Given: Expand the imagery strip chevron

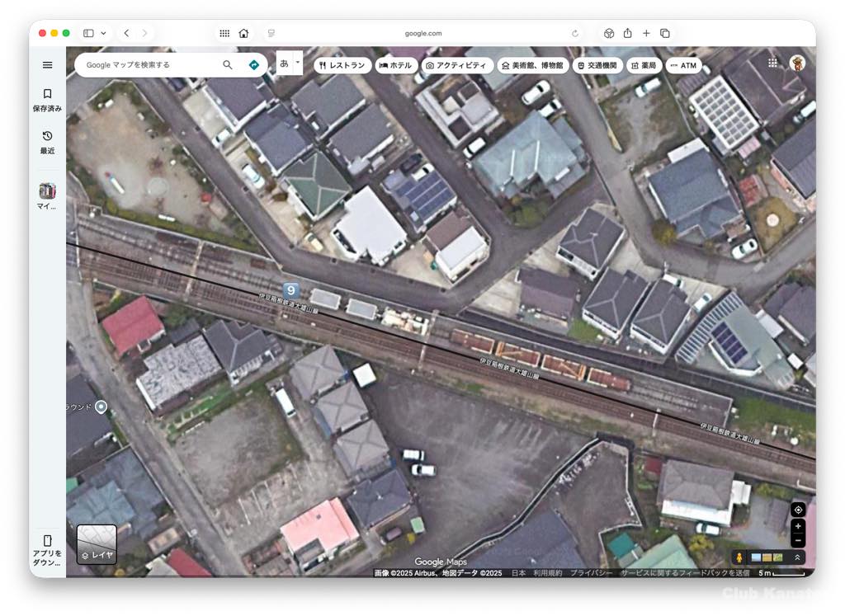Looking at the screenshot, I should (x=797, y=558).
